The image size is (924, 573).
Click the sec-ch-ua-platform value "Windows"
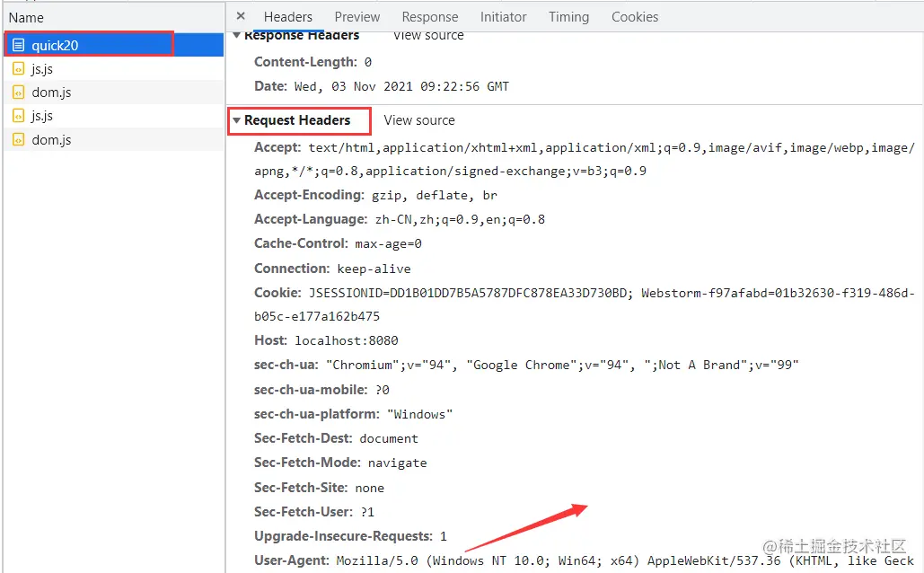click(x=419, y=414)
